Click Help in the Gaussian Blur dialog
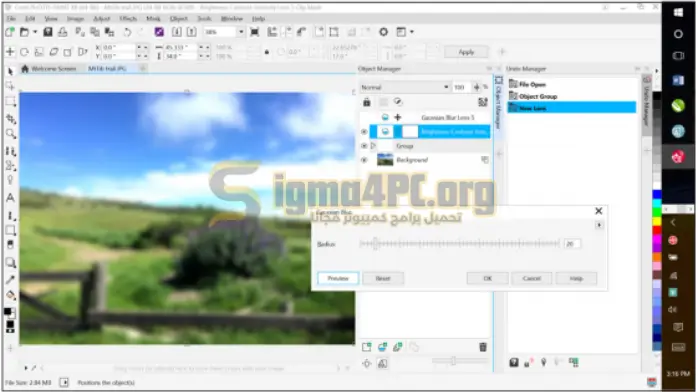The width and height of the screenshot is (698, 392). [576, 279]
